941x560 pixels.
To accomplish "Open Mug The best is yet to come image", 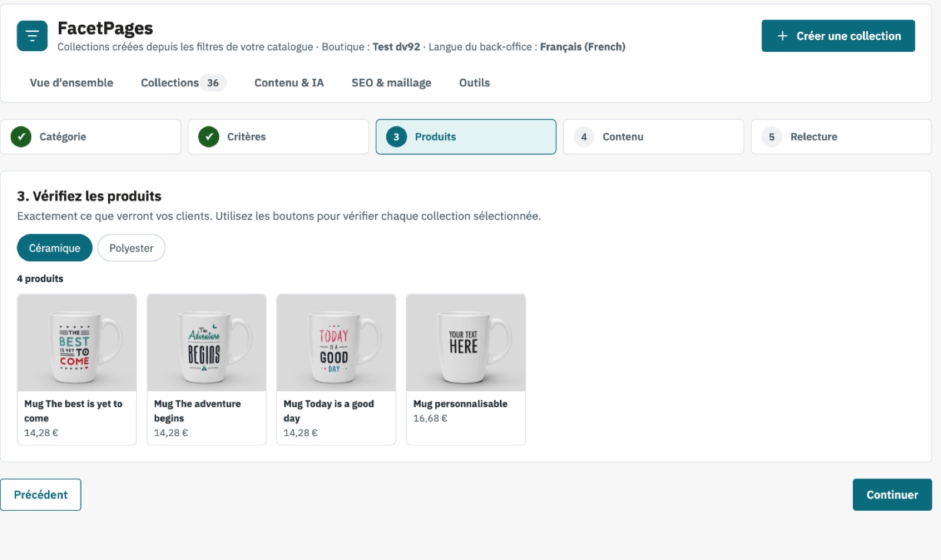I will pos(77,343).
